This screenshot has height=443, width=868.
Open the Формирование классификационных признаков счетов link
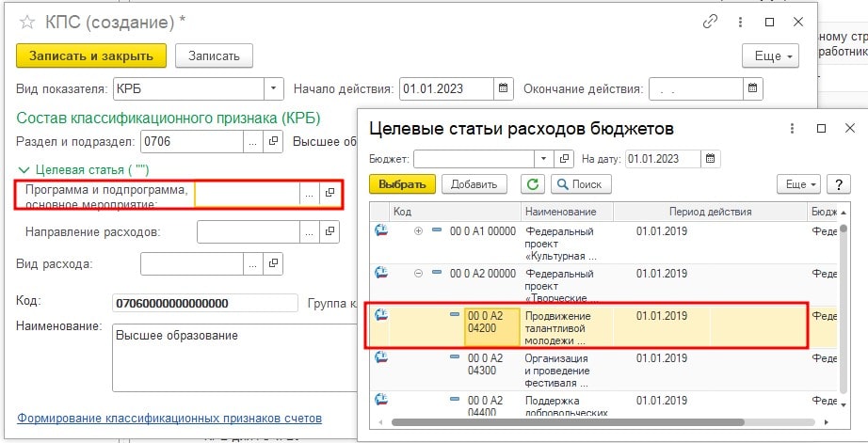pyautogui.click(x=169, y=418)
